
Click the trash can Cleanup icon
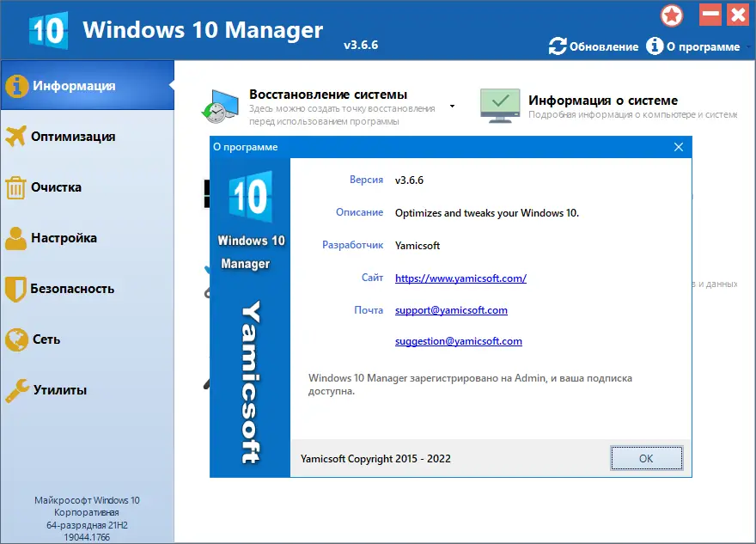tap(15, 187)
